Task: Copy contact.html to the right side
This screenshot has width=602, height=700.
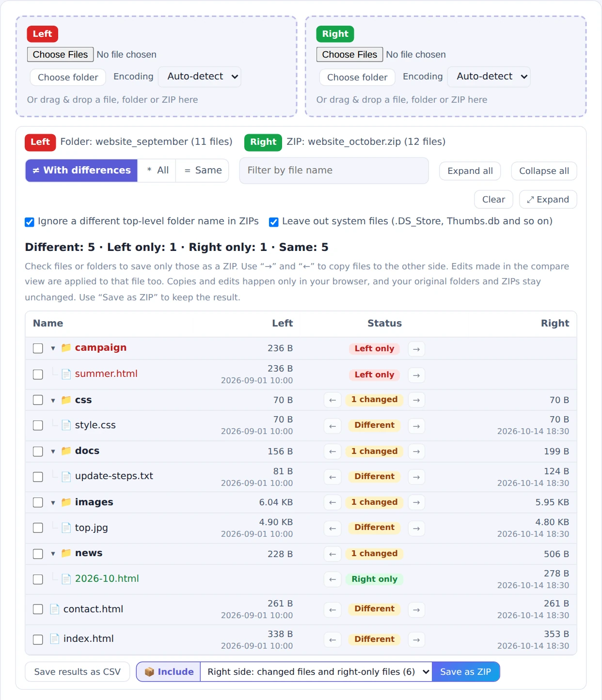Action: pos(416,609)
